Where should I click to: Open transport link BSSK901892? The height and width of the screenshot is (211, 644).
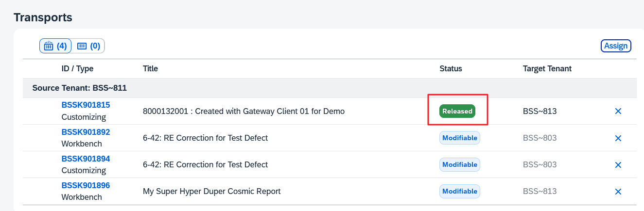click(86, 131)
